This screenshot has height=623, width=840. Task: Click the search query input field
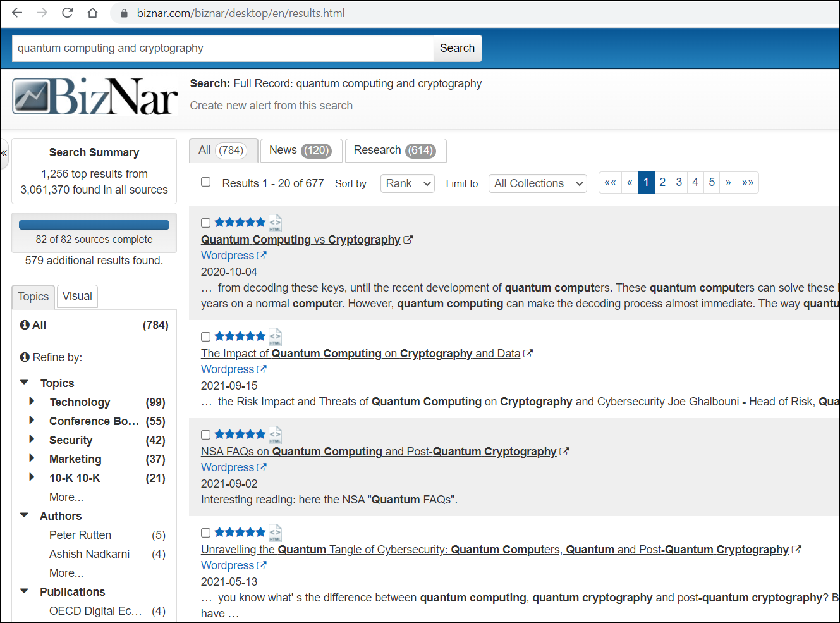pos(222,48)
